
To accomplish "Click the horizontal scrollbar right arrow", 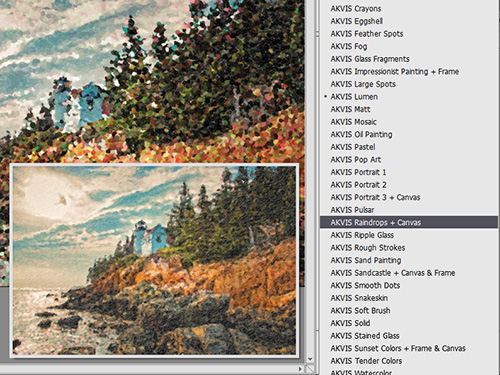I will tap(300, 369).
